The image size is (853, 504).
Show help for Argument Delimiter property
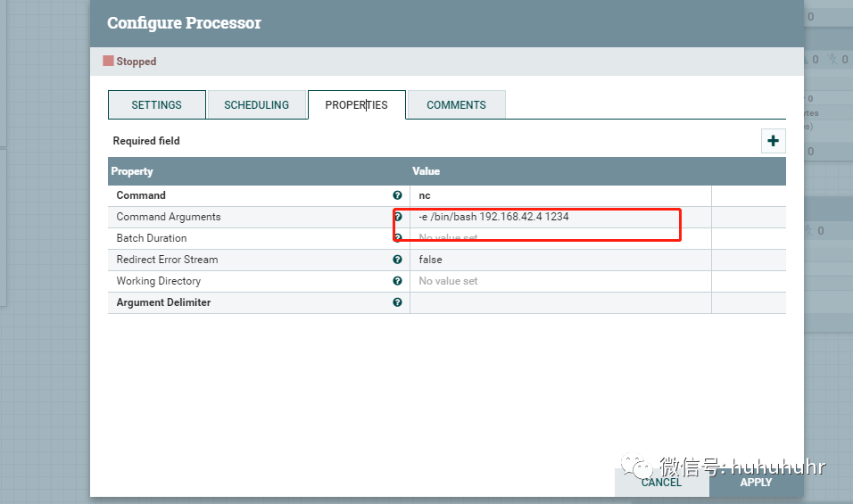pyautogui.click(x=397, y=302)
